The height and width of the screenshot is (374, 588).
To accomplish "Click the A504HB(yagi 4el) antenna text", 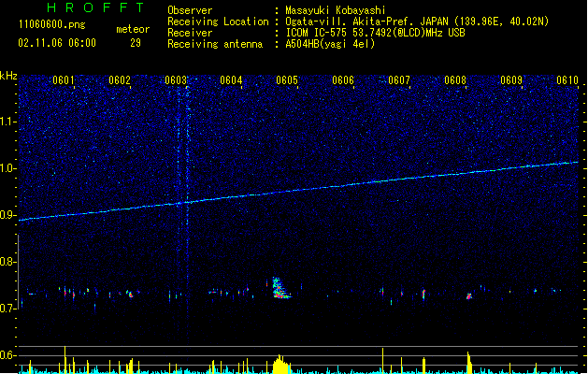I will click(x=330, y=44).
